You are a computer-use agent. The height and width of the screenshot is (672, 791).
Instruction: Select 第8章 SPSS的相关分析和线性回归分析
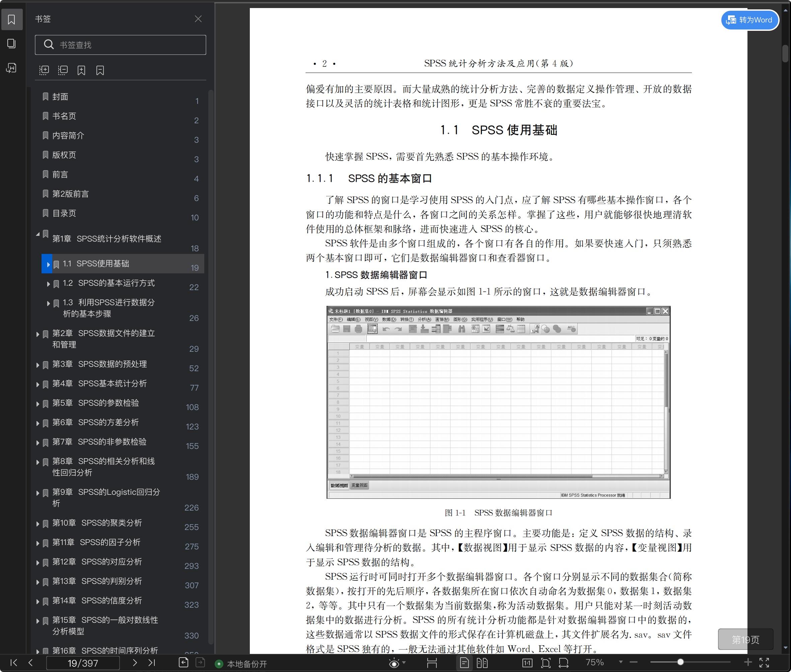click(103, 467)
